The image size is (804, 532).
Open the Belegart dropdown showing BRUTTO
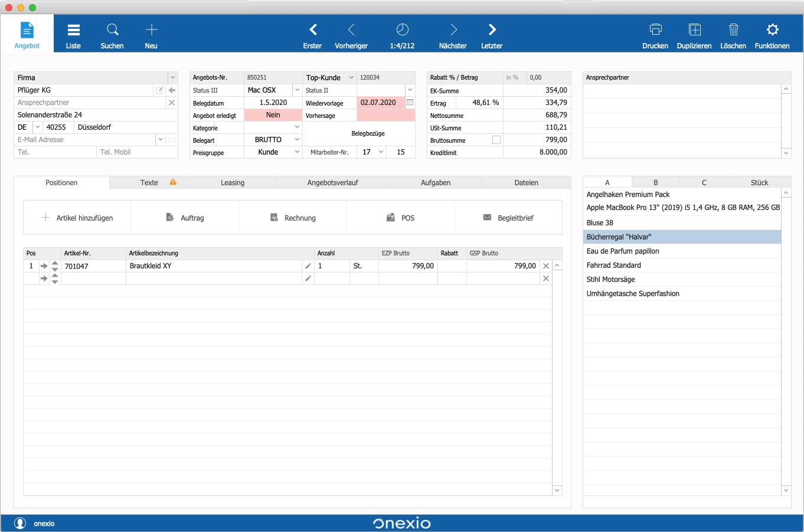298,140
